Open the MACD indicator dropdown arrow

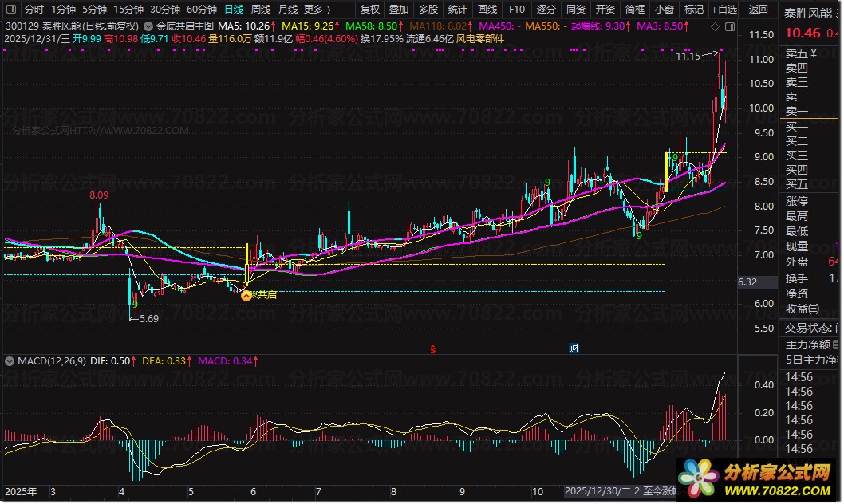pos(10,361)
